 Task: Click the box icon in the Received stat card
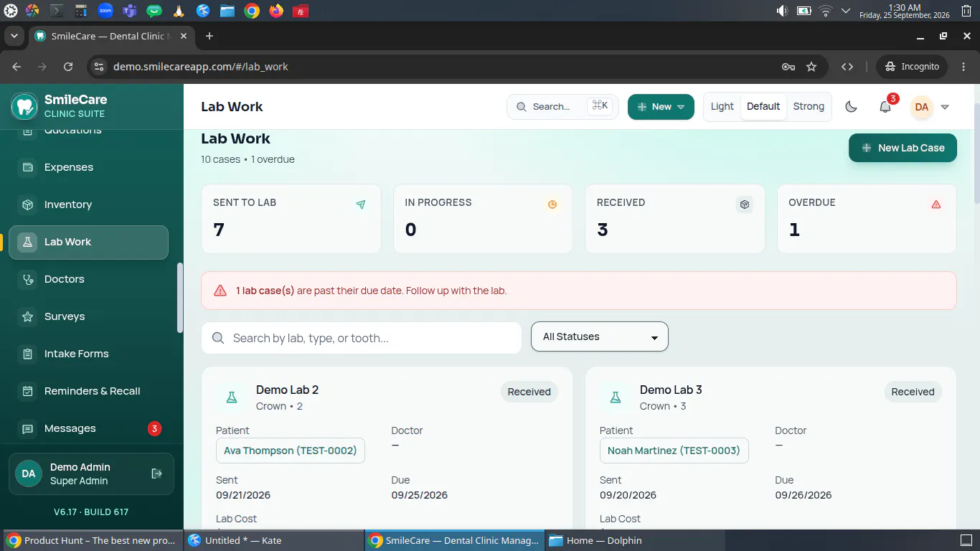point(745,204)
